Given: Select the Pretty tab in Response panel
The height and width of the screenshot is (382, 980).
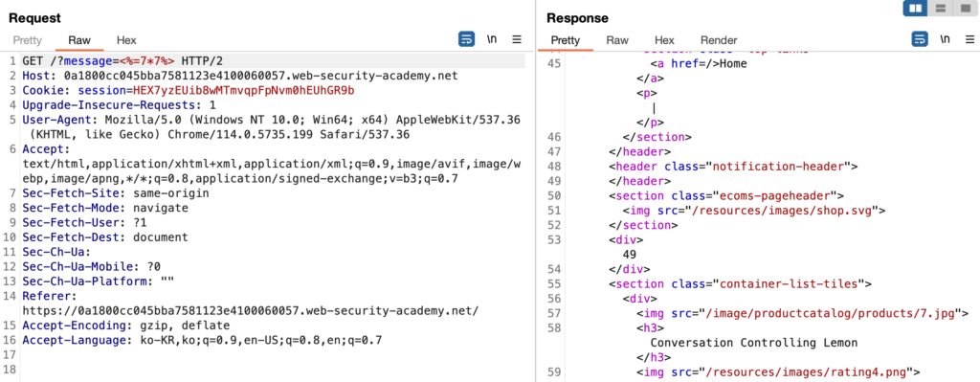Looking at the screenshot, I should point(565,40).
